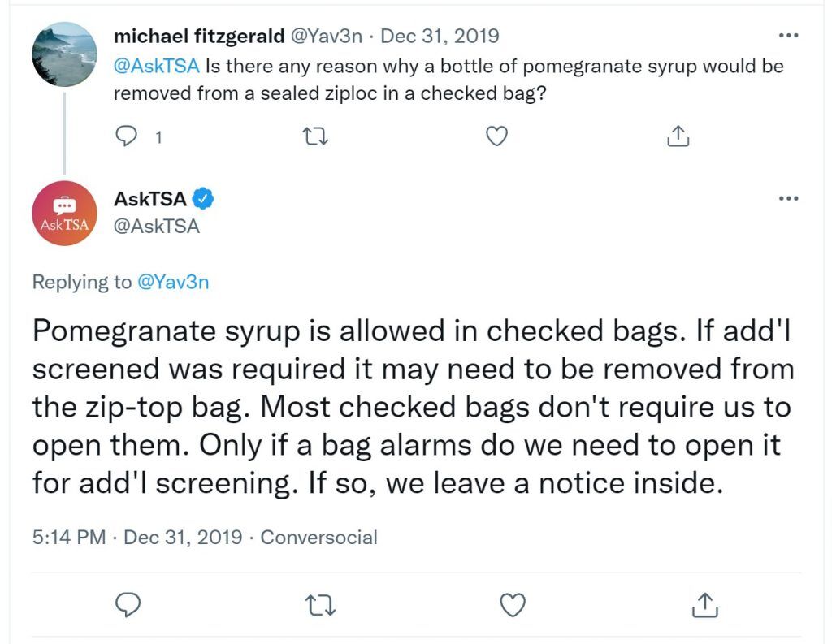Like the AskTSA reply tweet
Image resolution: width=832 pixels, height=644 pixels.
tap(513, 605)
